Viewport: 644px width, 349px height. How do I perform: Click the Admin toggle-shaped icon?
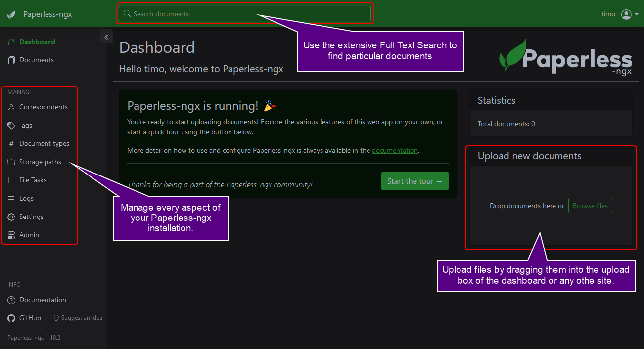[x=11, y=235]
